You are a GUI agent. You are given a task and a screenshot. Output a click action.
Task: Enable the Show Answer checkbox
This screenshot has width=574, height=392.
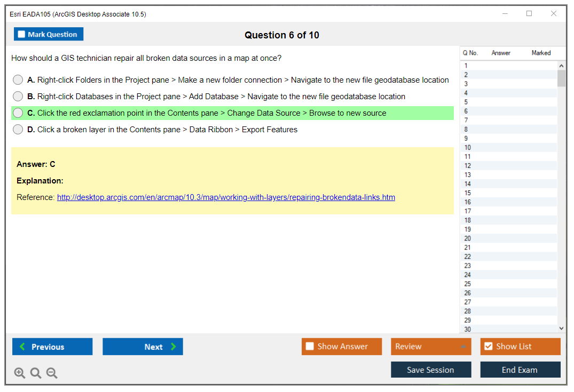310,347
